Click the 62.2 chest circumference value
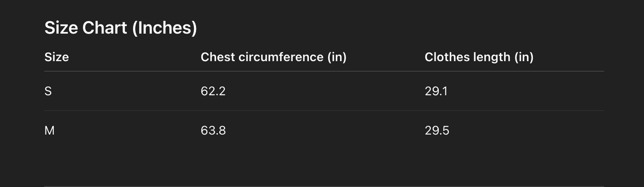Image resolution: width=644 pixels, height=187 pixels. [213, 91]
